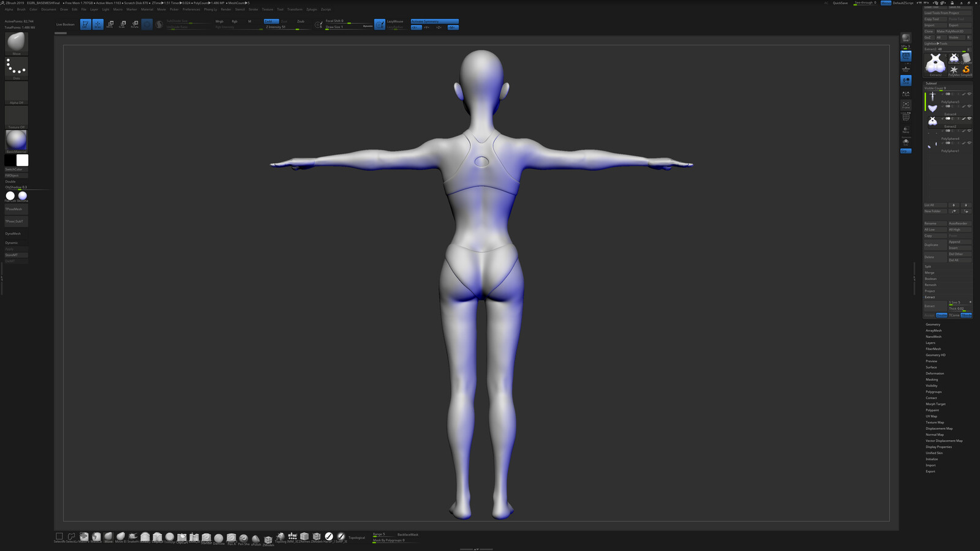
Task: Choose the Move brush in bottom shelf
Action: (x=108, y=537)
